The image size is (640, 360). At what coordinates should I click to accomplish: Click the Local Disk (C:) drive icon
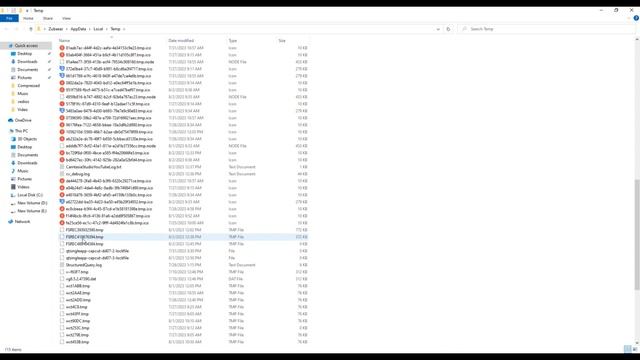[13, 195]
